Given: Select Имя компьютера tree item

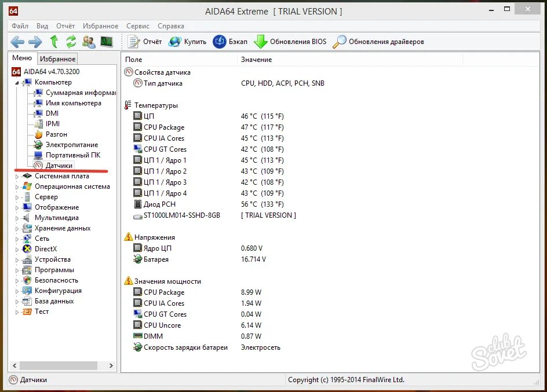Looking at the screenshot, I should (68, 103).
